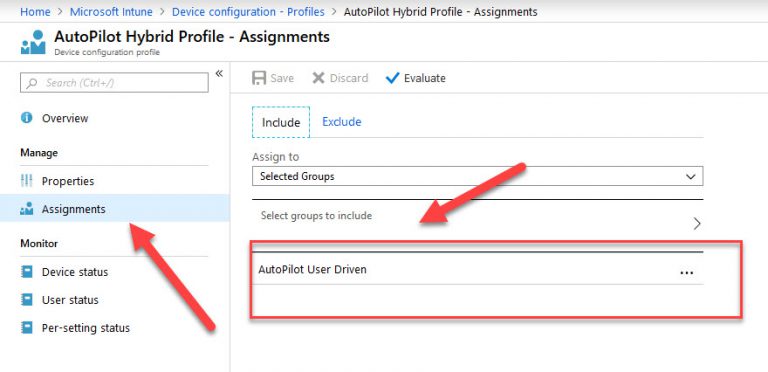This screenshot has height=372, width=768.
Task: Click the profile icon beside the title
Action: coord(33,43)
